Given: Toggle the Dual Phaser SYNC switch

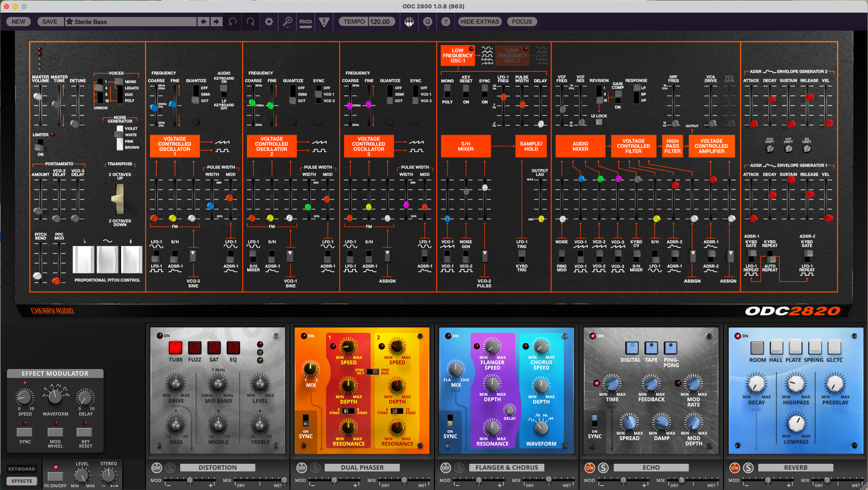Looking at the screenshot, I should tap(306, 421).
